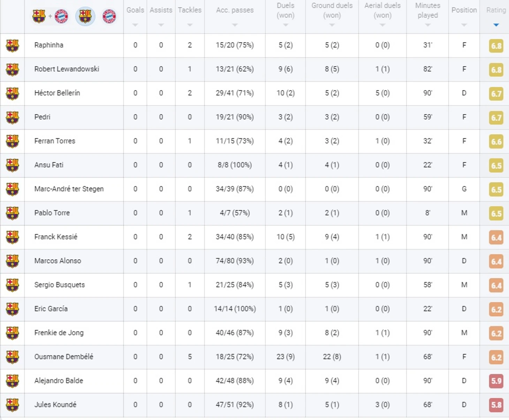This screenshot has width=509, height=420.
Task: Click the crest beside Sergio Busquets
Action: pos(13,285)
